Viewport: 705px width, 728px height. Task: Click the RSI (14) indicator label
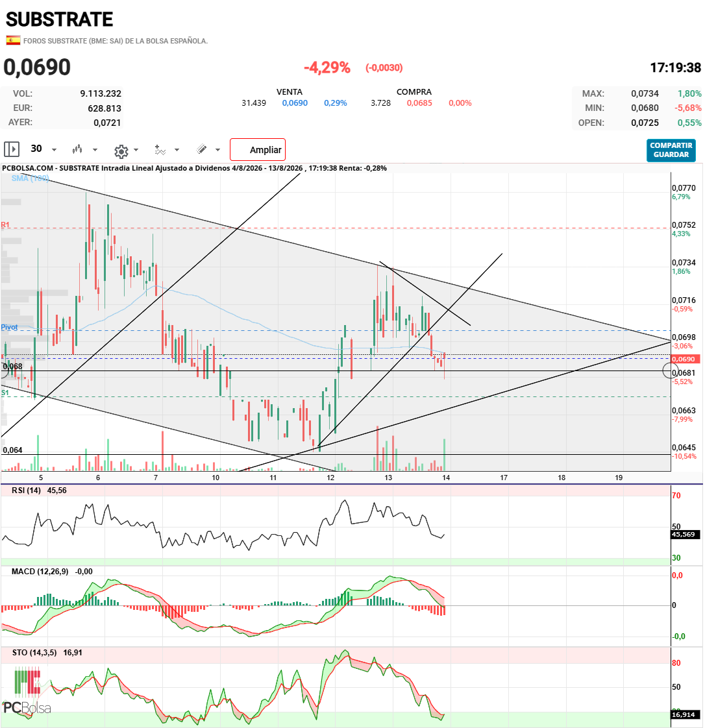pos(26,491)
